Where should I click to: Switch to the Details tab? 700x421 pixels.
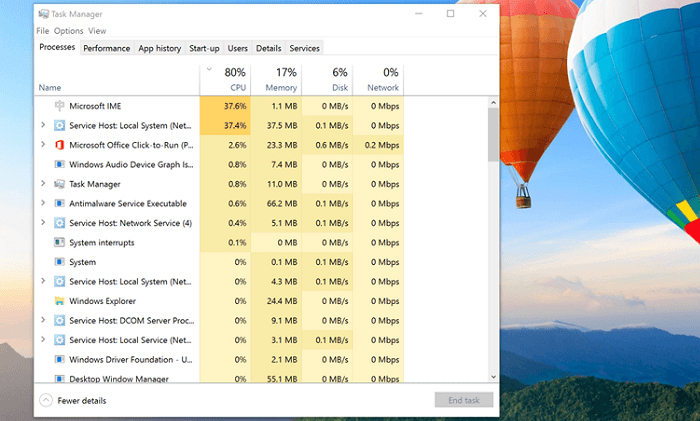pos(268,48)
